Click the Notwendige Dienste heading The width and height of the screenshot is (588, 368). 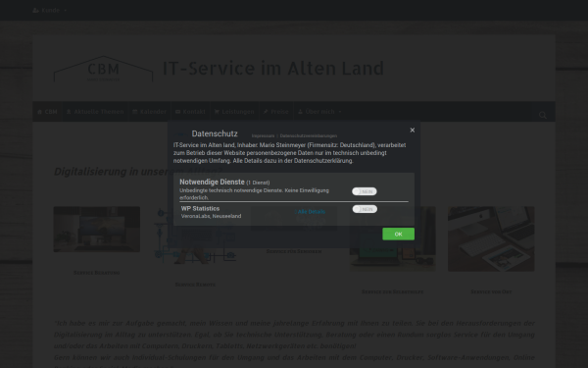point(212,182)
